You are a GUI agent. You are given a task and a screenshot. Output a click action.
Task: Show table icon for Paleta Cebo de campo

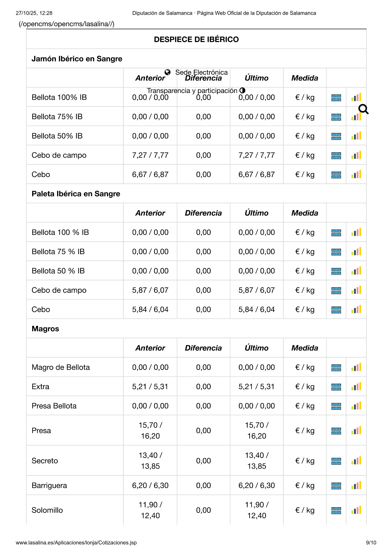click(336, 290)
